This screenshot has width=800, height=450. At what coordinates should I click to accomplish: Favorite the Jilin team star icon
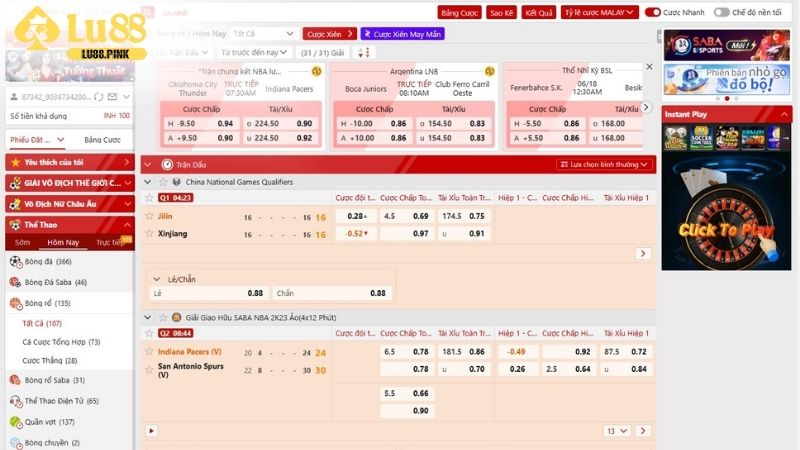(150, 216)
